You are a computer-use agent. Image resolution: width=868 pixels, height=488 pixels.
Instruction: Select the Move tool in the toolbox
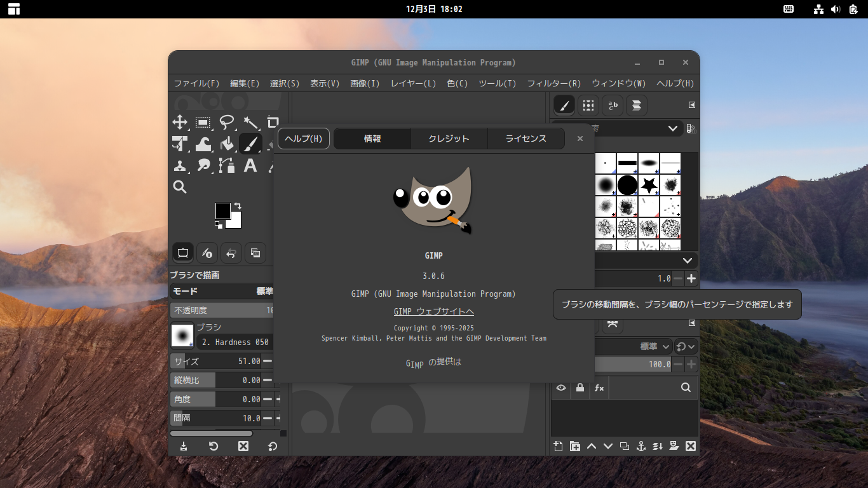[x=180, y=121]
